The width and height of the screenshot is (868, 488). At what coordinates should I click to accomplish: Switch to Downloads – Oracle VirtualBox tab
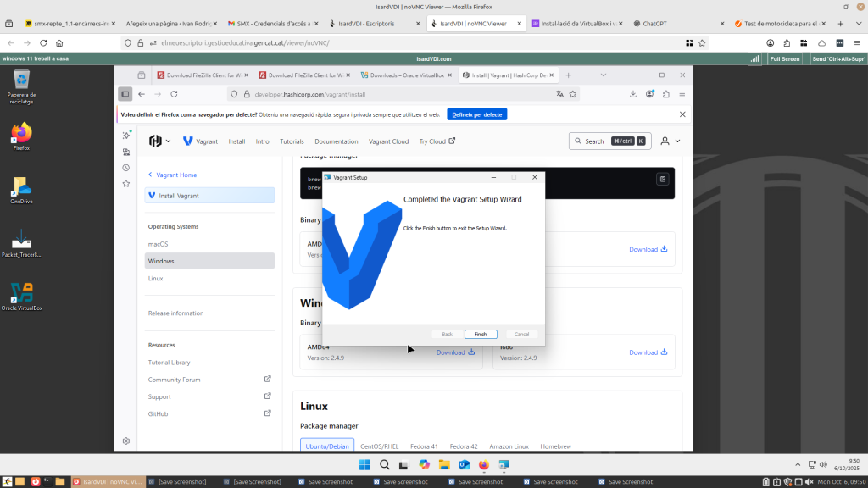pos(406,75)
